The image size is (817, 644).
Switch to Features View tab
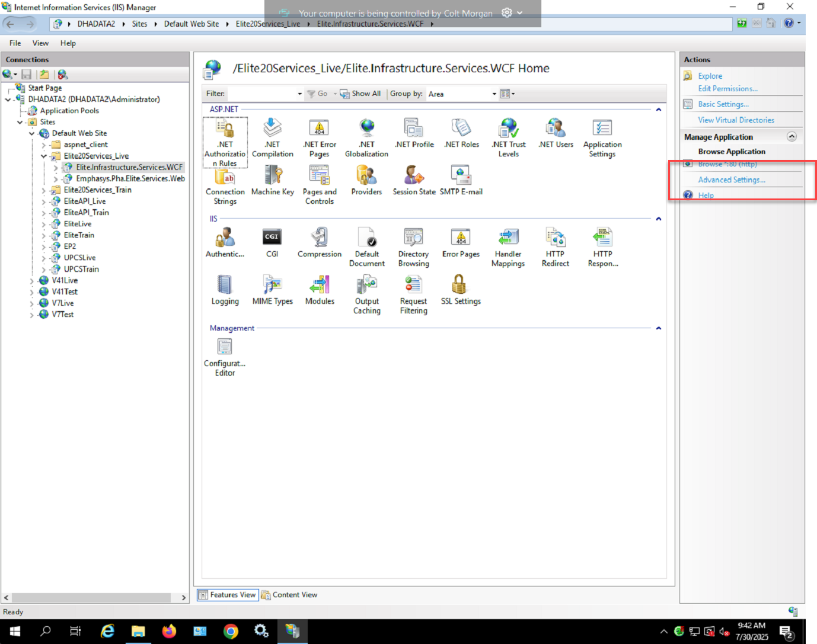click(228, 595)
